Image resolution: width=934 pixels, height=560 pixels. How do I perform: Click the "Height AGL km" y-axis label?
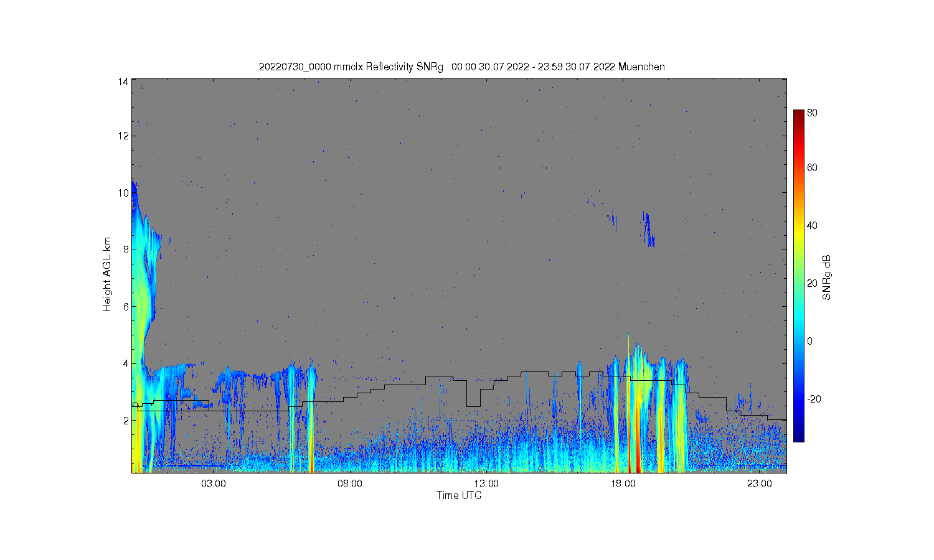click(x=107, y=274)
